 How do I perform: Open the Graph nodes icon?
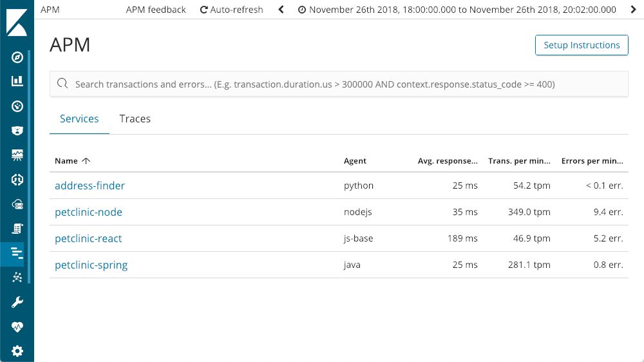(x=17, y=278)
